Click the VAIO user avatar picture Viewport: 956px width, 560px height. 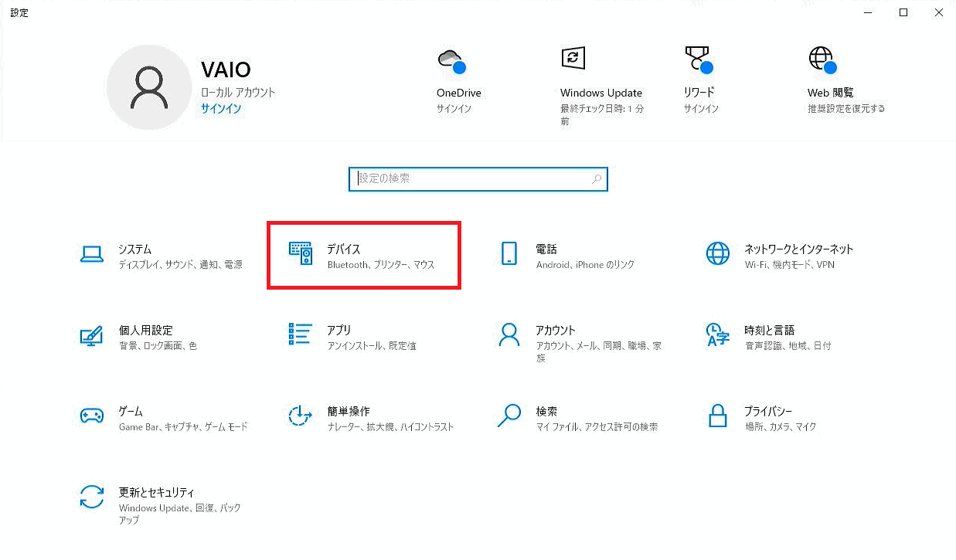[149, 87]
